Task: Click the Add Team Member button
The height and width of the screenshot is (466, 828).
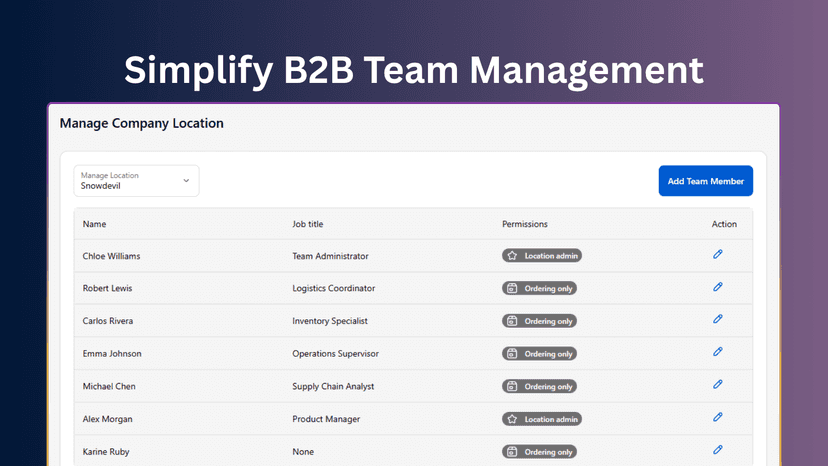Action: [x=705, y=181]
